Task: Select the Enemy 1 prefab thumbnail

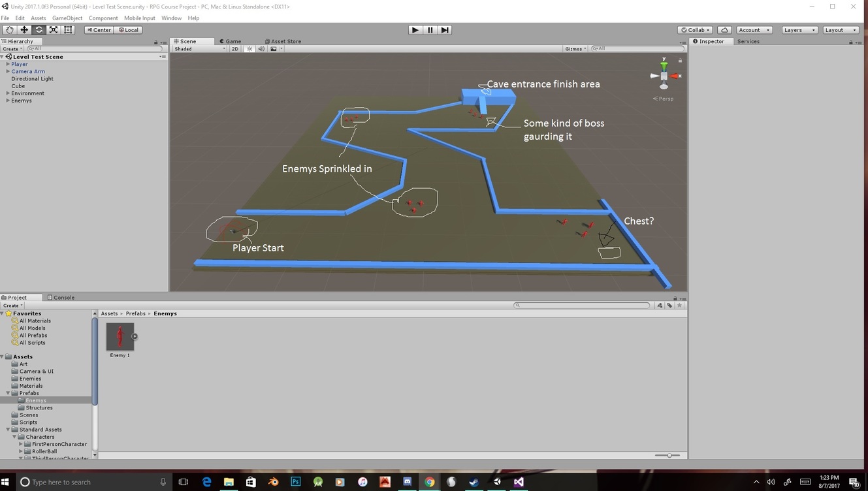Action: (x=120, y=337)
